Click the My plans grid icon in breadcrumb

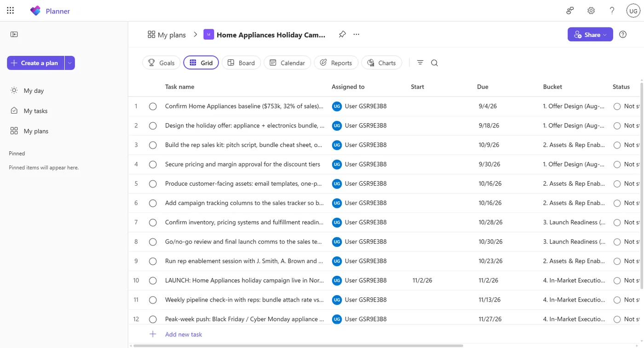pyautogui.click(x=151, y=34)
